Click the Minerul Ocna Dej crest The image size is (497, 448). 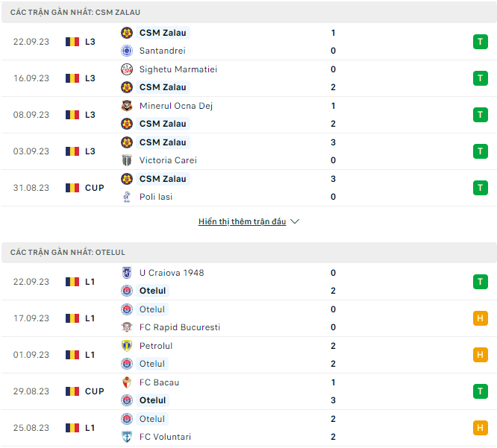point(127,106)
